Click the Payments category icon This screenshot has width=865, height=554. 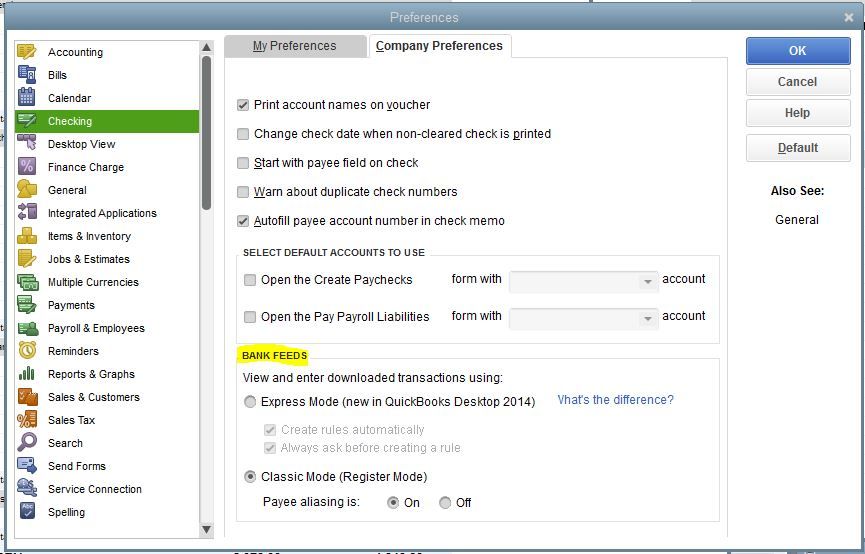pyautogui.click(x=27, y=305)
